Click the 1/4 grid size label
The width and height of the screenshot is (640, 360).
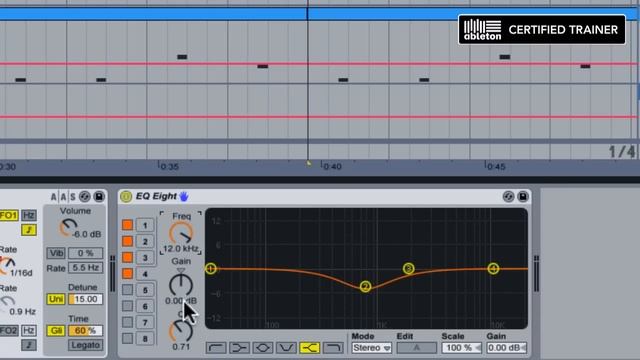point(622,152)
